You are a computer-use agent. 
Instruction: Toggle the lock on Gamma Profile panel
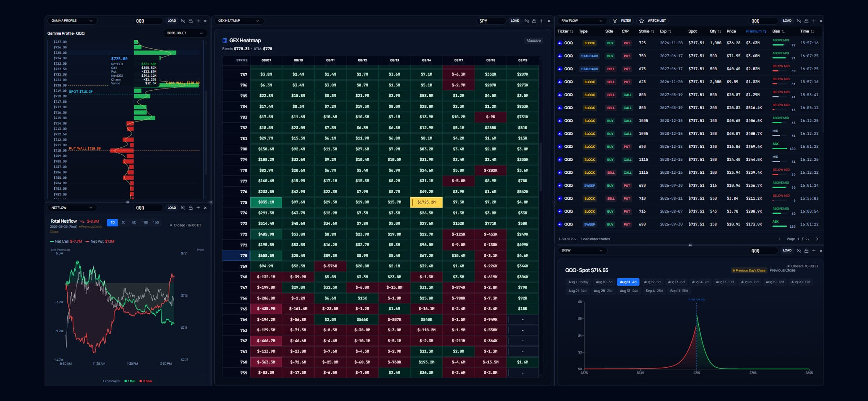190,21
